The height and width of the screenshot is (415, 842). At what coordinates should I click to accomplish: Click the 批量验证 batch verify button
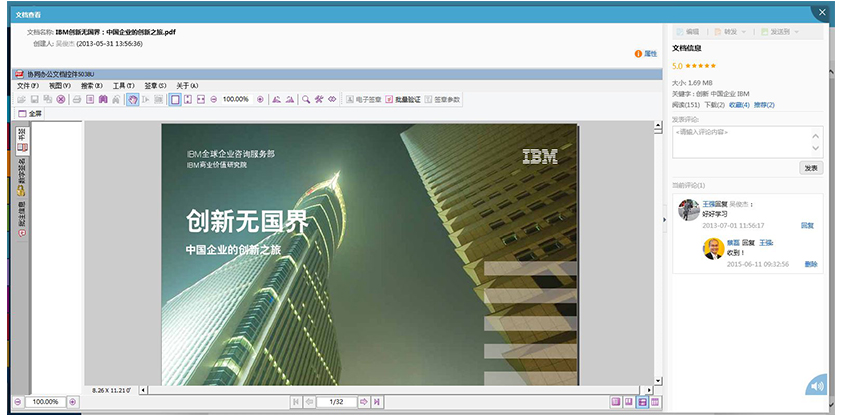click(403, 99)
